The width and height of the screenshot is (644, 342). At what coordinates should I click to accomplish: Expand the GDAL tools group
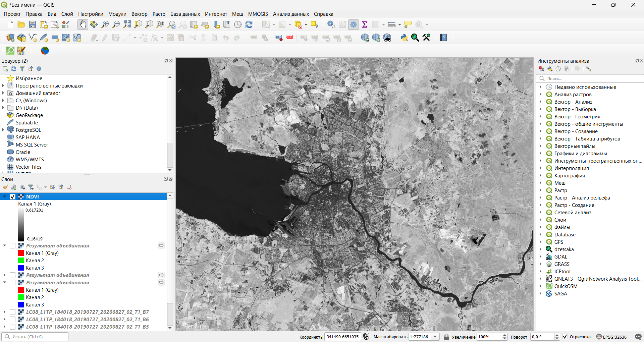pyautogui.click(x=540, y=257)
